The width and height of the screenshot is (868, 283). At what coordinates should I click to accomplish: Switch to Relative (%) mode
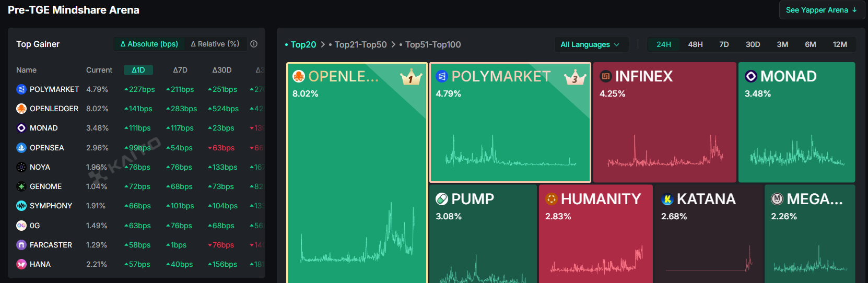point(215,44)
